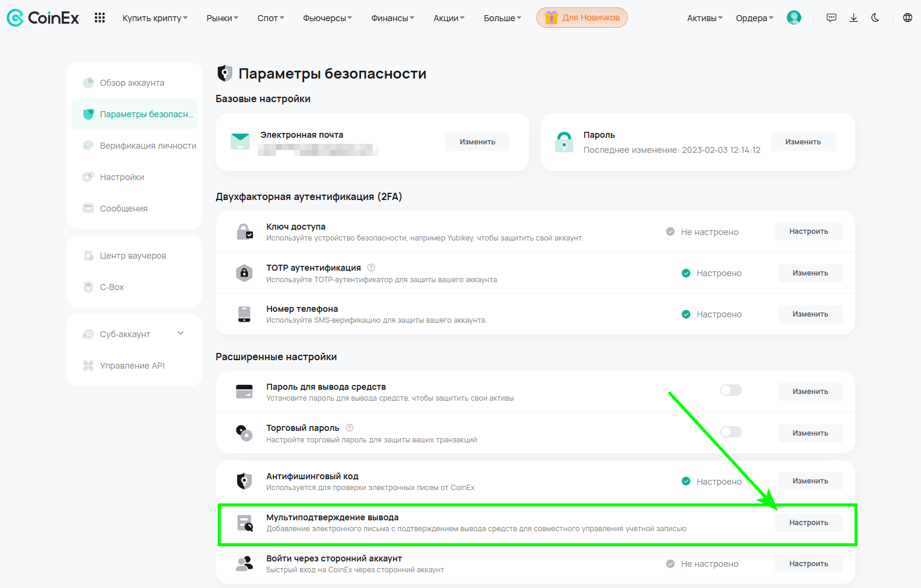The image size is (921, 588).
Task: Click the trading password help icon
Action: (x=350, y=428)
